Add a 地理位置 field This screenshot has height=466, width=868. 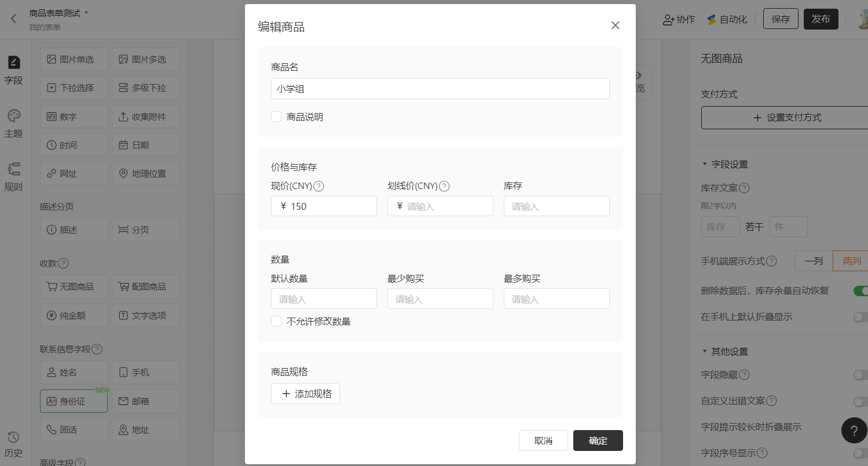pos(145,173)
